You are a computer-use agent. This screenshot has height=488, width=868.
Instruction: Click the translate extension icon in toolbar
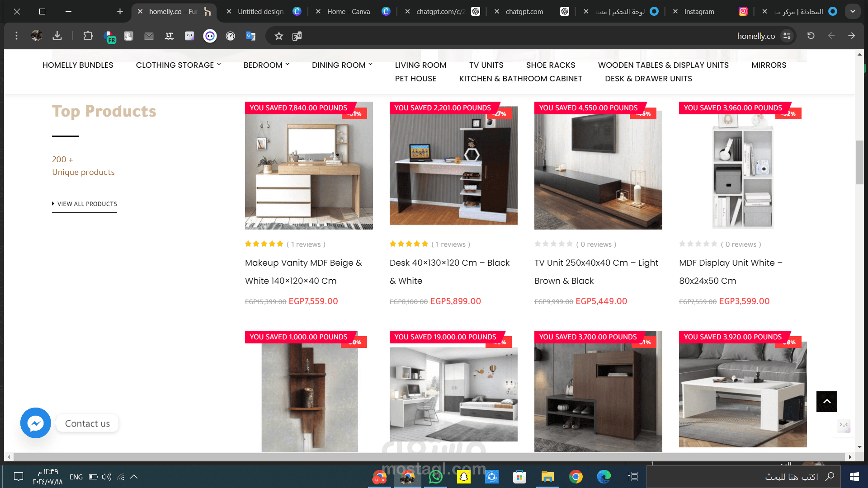(251, 36)
